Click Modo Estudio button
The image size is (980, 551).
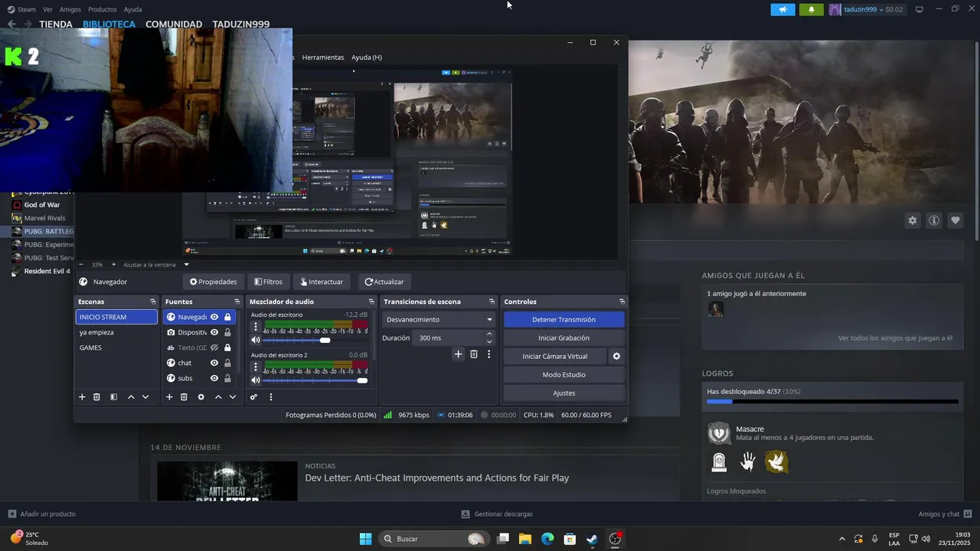(563, 375)
